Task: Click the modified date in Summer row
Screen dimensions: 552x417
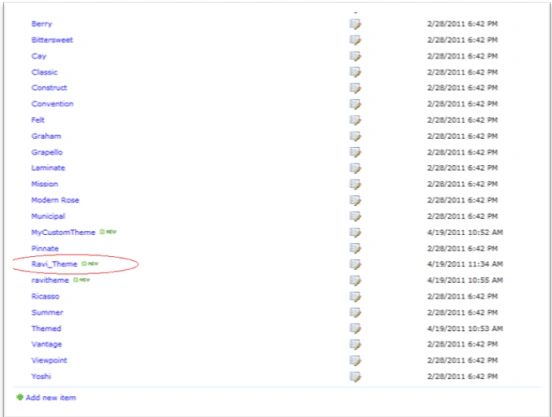Action: (463, 312)
